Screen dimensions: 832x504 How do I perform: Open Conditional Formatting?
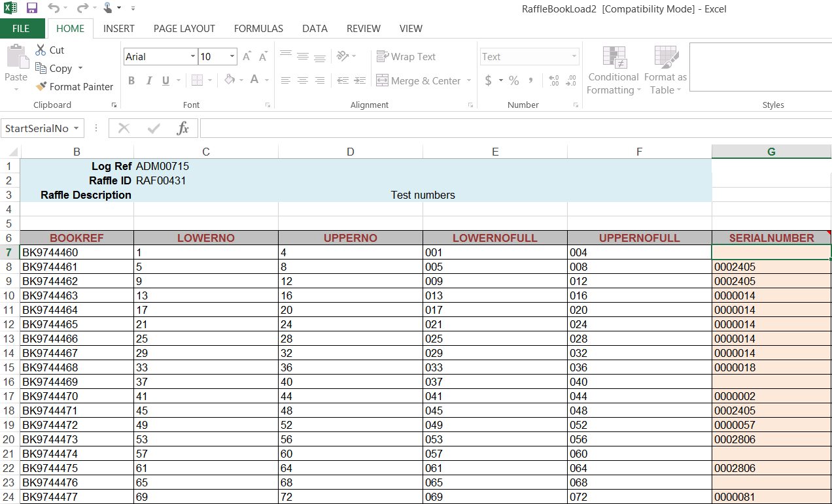(614, 71)
